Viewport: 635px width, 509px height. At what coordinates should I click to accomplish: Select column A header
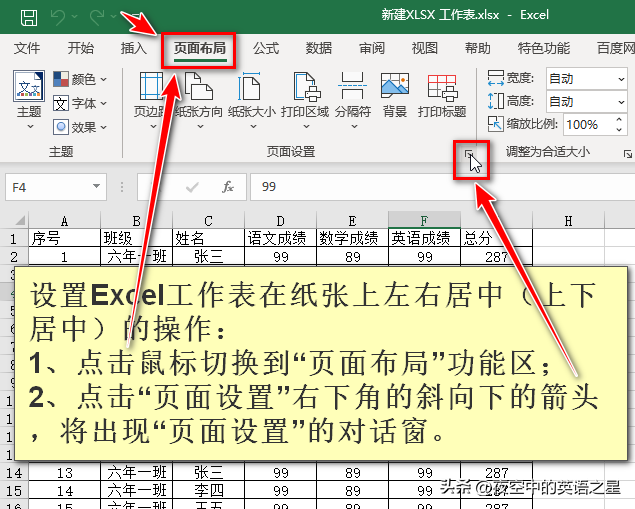click(x=64, y=221)
